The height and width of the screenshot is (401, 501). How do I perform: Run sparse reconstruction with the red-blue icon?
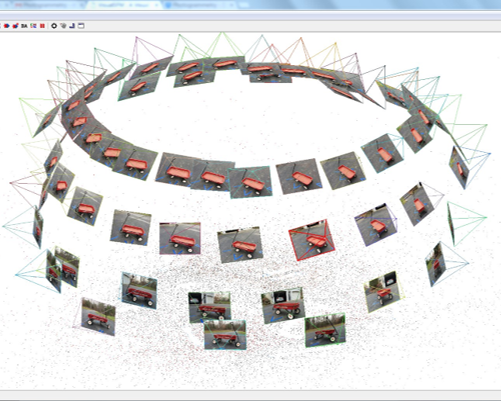coord(7,26)
